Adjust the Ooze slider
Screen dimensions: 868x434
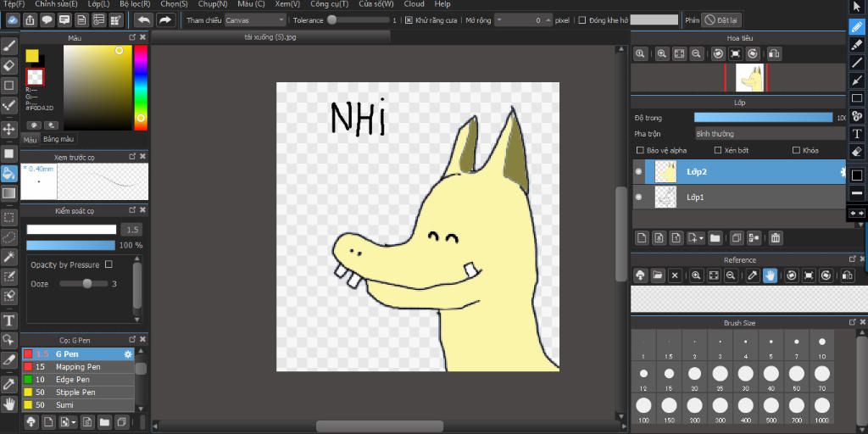click(84, 284)
